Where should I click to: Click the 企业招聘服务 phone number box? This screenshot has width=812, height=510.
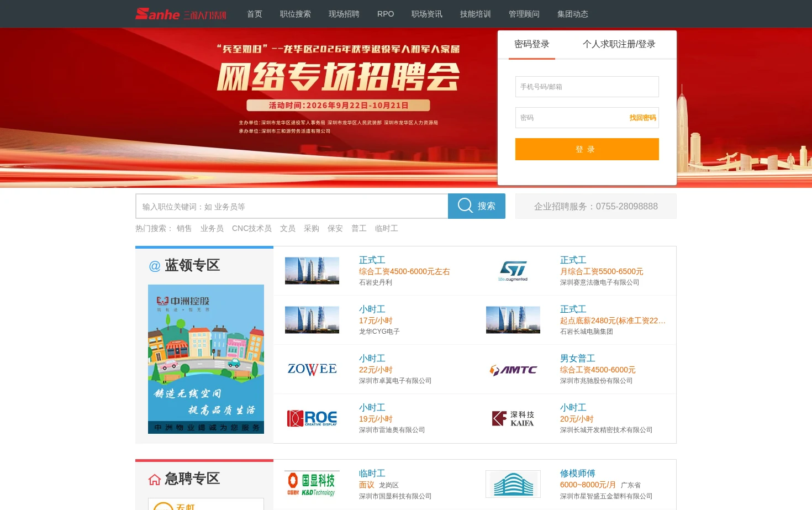pyautogui.click(x=596, y=206)
